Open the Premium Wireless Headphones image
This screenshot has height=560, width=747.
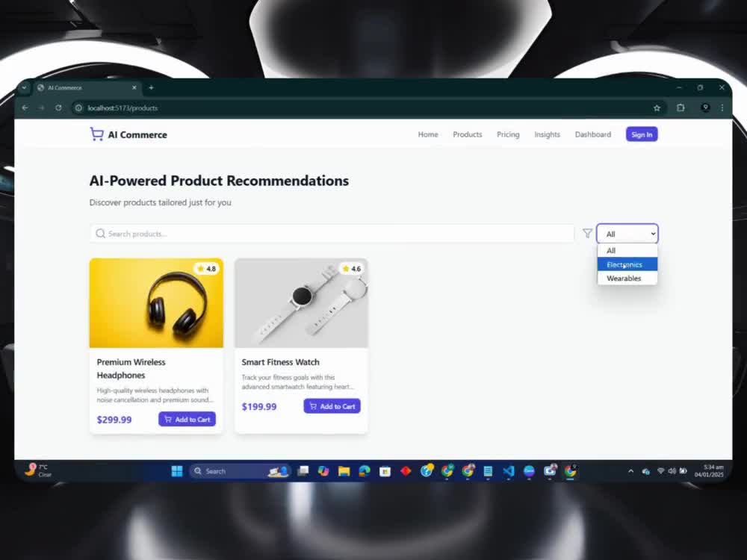click(156, 303)
